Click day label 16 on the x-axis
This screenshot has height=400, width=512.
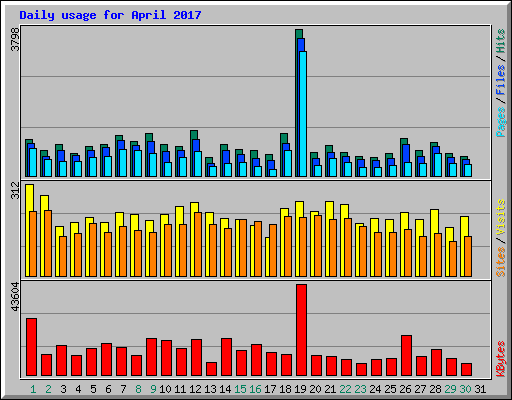(255, 389)
